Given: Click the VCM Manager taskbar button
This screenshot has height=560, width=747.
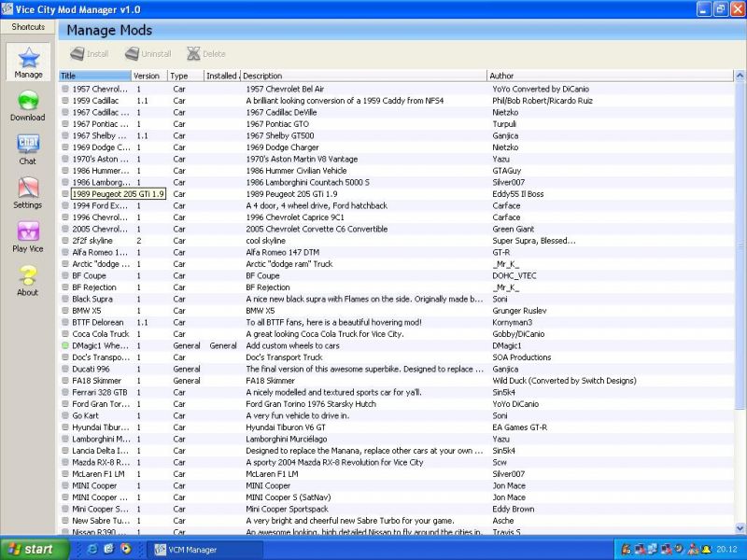Looking at the screenshot, I should pyautogui.click(x=206, y=550).
